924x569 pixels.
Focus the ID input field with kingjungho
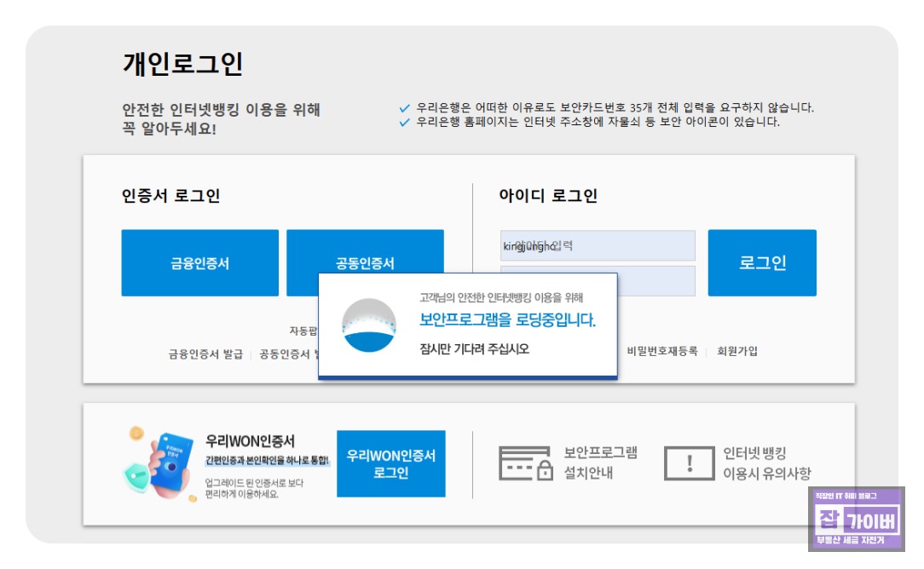tap(598, 245)
